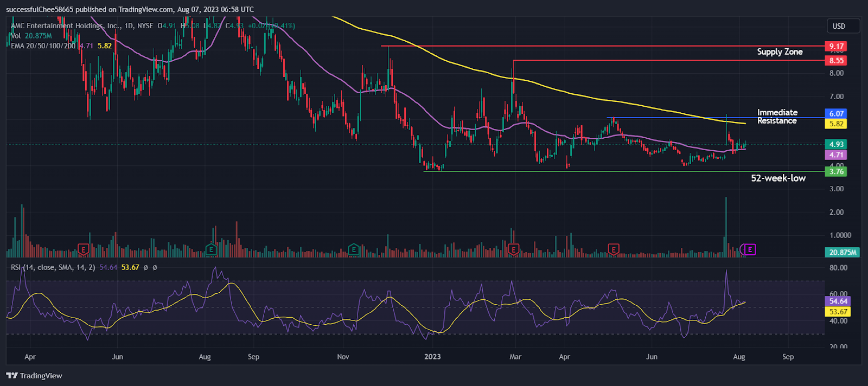Image resolution: width=868 pixels, height=386 pixels.
Task: Click the red earnings marker before March 2023
Action: click(x=513, y=250)
